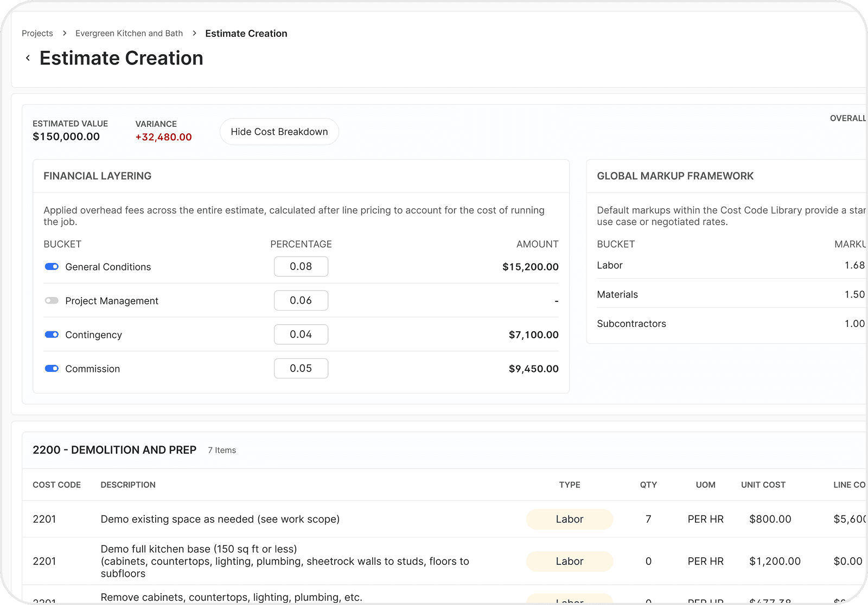Click quantity 7 in Demo existing space row

pos(648,519)
